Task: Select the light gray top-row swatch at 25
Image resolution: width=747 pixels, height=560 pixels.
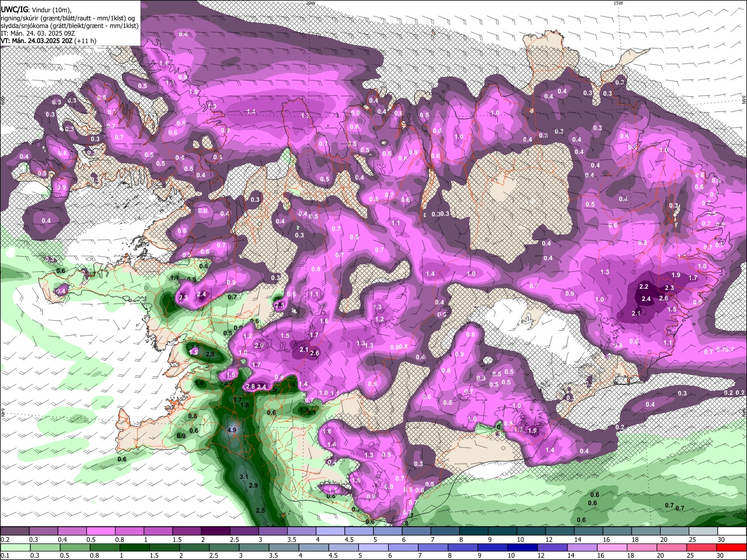Action: point(704,531)
